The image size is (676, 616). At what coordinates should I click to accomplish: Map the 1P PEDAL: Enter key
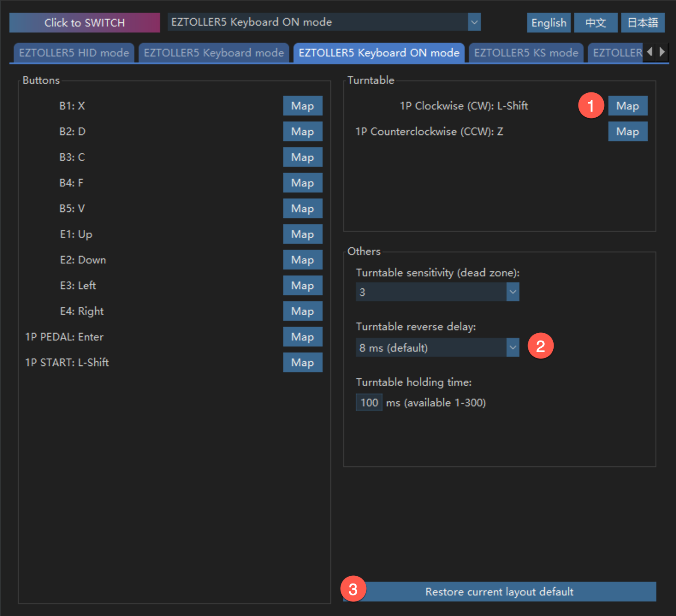tap(302, 337)
